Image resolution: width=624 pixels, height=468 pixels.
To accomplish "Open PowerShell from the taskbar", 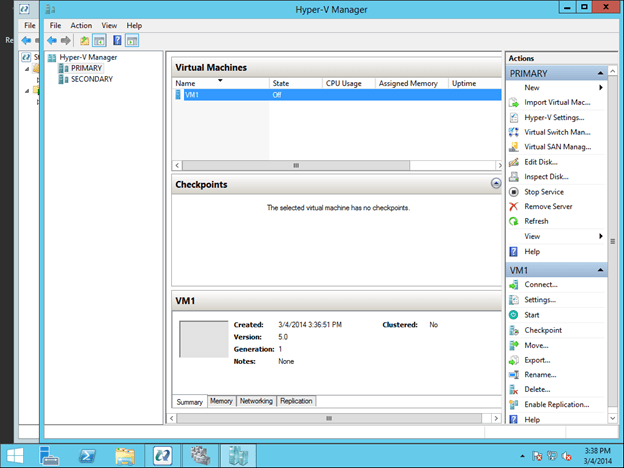I will pos(88,455).
